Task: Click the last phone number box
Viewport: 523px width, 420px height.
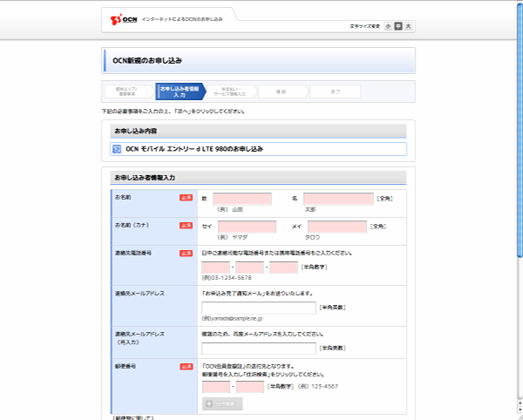Action: point(284,268)
